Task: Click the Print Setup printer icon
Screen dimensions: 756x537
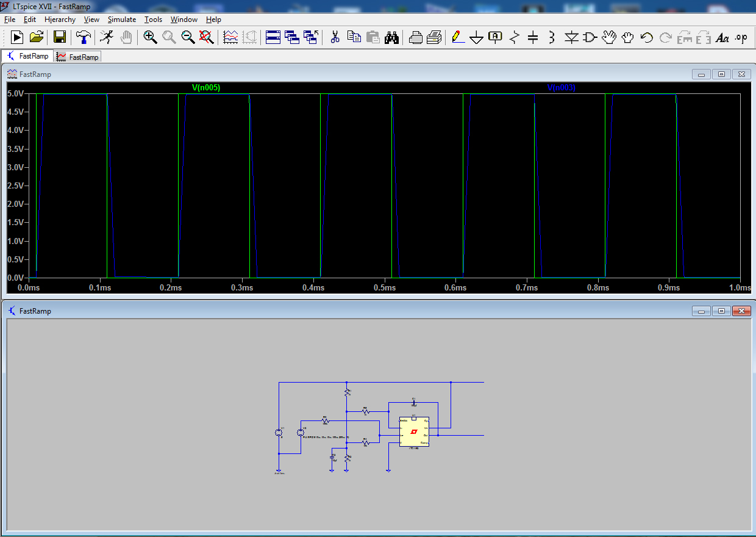Action: coord(416,37)
